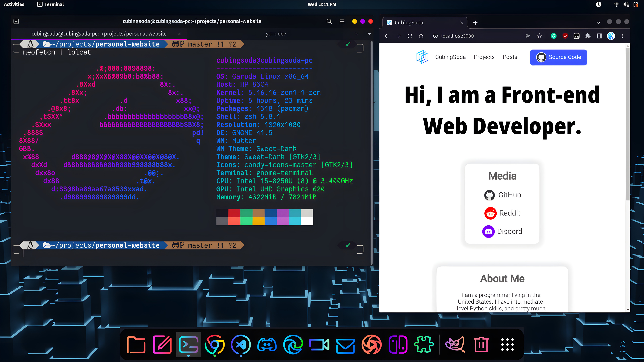This screenshot has height=362, width=644.
Task: Switch to the yarn dev terminal tab
Action: (x=276, y=34)
